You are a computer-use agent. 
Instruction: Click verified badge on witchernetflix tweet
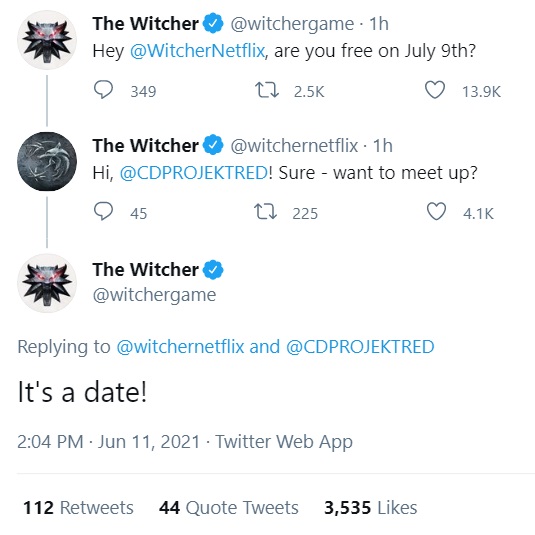213,145
